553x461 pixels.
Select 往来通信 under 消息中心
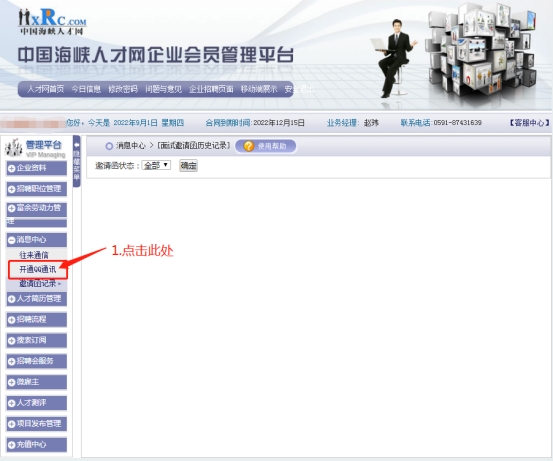pos(34,255)
